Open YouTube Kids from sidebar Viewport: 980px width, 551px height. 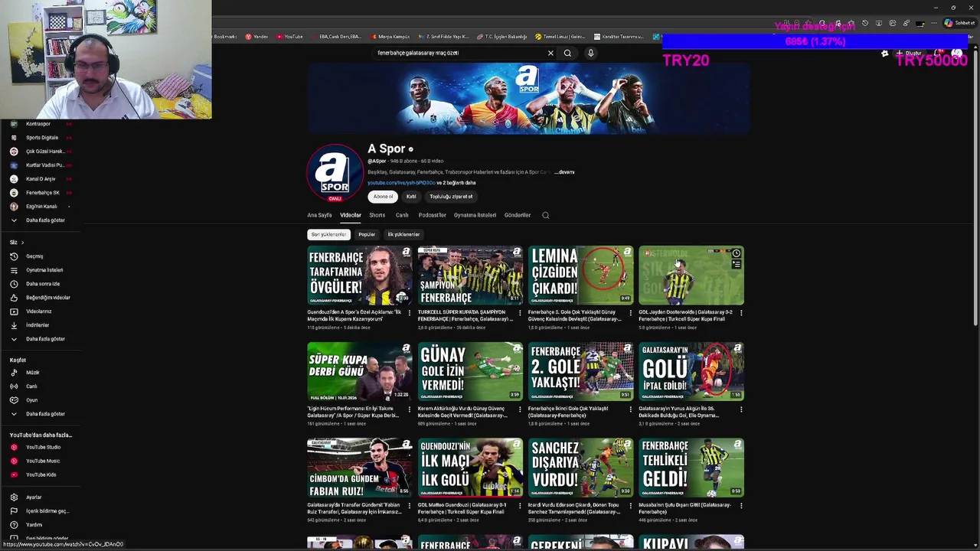40,474
